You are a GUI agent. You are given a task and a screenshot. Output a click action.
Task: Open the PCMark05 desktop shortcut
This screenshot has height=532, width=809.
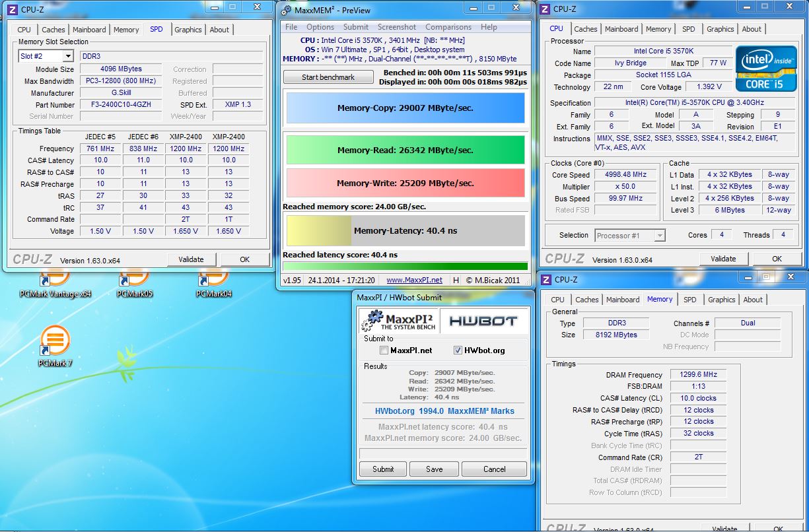coord(135,284)
